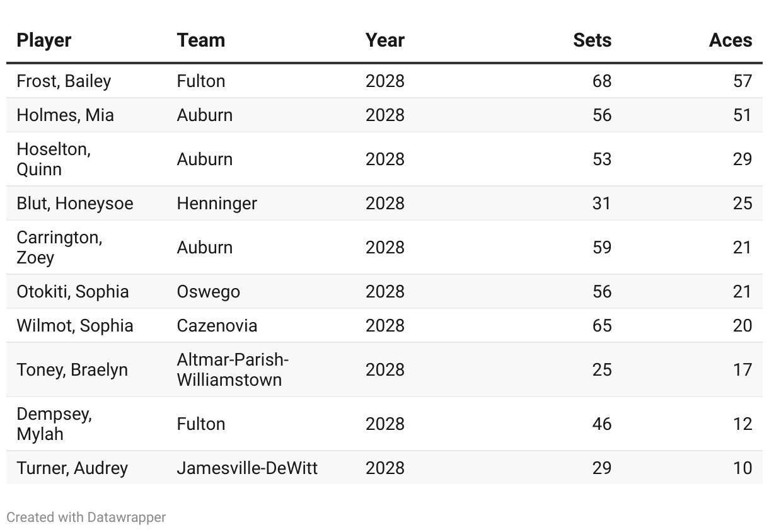Click the Toney, Braelyn player cell
This screenshot has width=769, height=532.
tap(72, 370)
